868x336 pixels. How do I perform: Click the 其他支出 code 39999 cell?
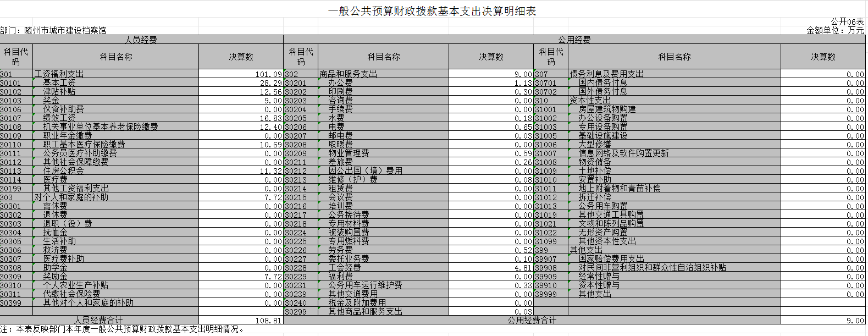[551, 294]
